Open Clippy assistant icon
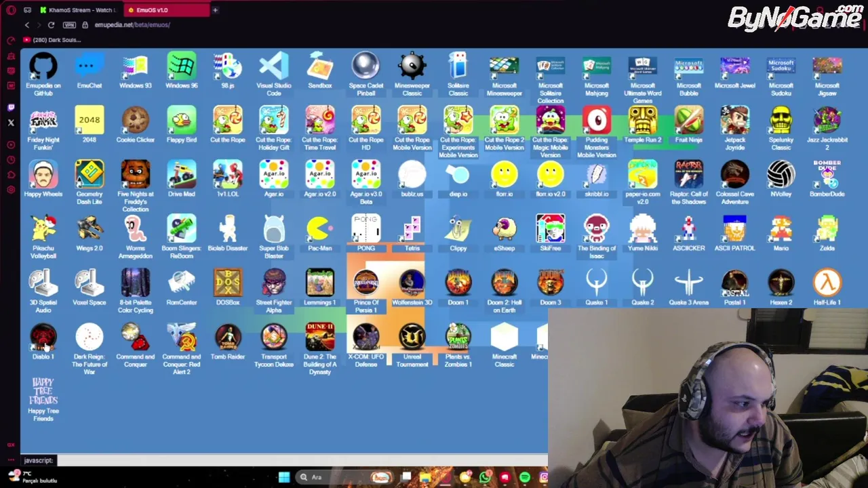The height and width of the screenshot is (488, 868). 458,233
